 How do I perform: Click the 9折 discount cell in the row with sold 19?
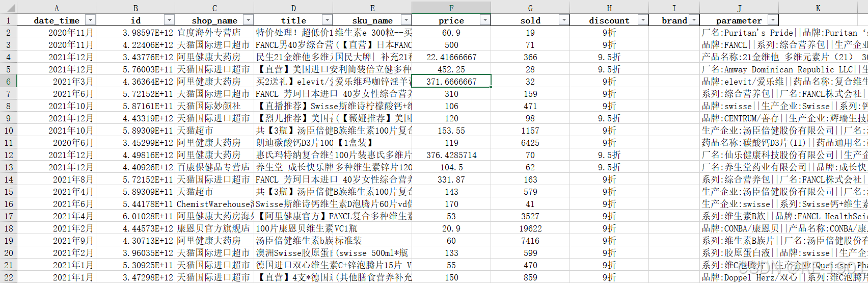[609, 33]
